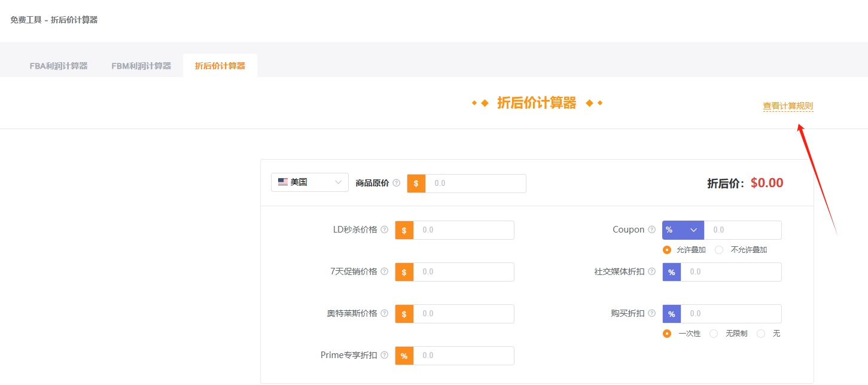Open the Coupon percent unit dropdown

pos(683,230)
